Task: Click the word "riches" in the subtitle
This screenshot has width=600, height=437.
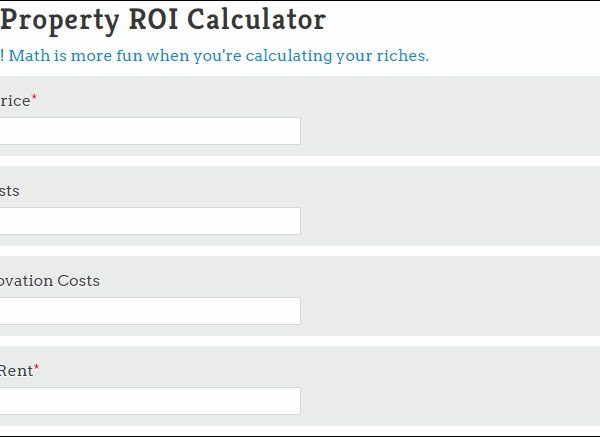Action: [x=400, y=56]
